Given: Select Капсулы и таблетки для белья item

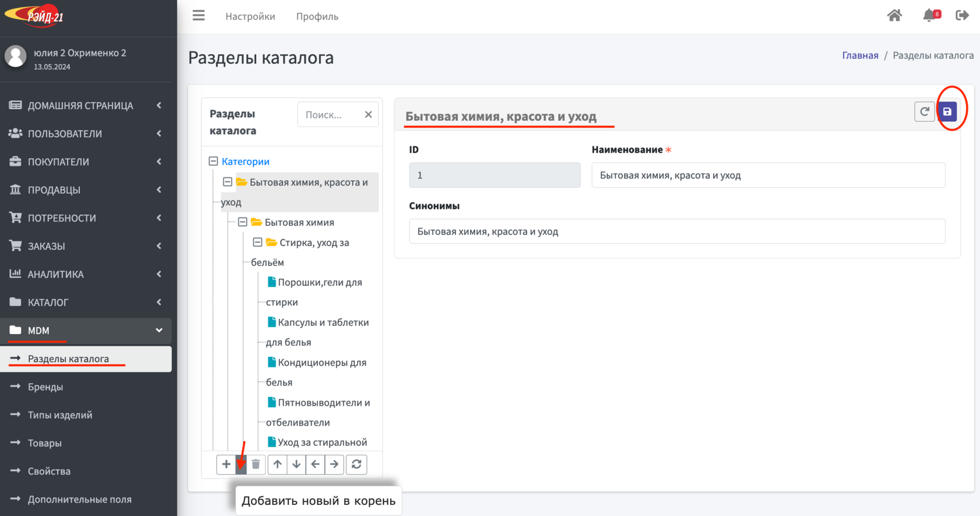Looking at the screenshot, I should click(x=318, y=332).
